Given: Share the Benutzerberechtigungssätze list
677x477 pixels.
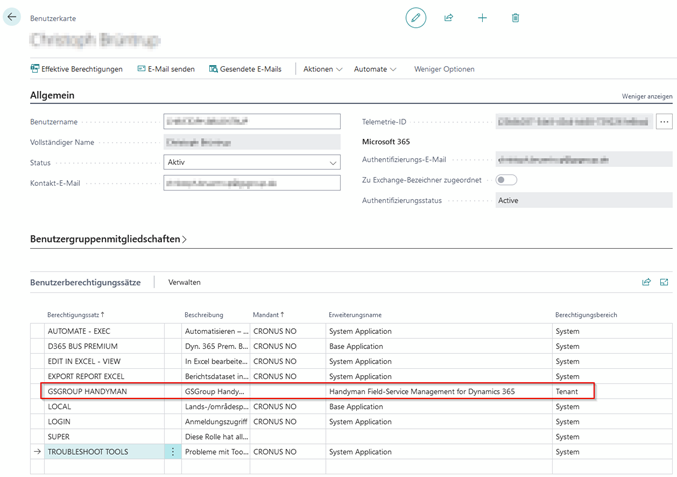Looking at the screenshot, I should click(646, 282).
